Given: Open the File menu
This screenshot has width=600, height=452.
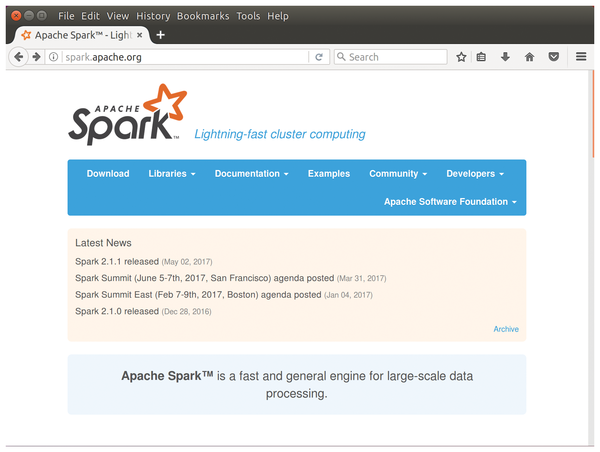Looking at the screenshot, I should pyautogui.click(x=66, y=16).
